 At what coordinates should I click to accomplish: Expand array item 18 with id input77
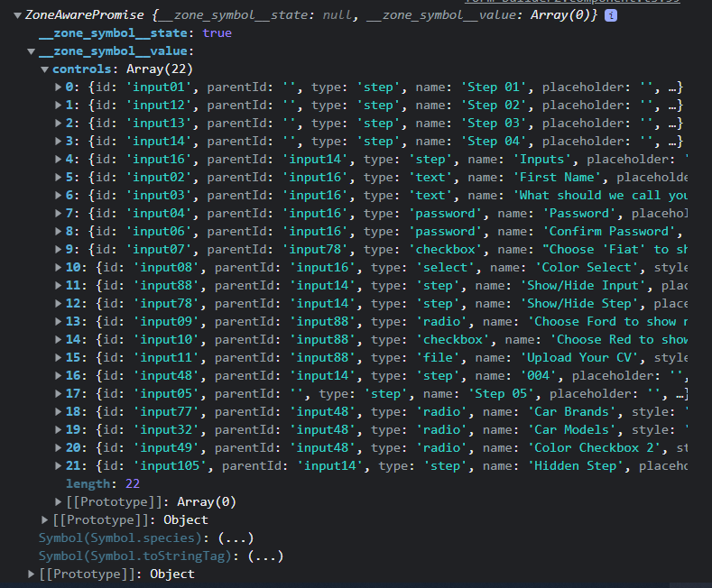tap(58, 411)
